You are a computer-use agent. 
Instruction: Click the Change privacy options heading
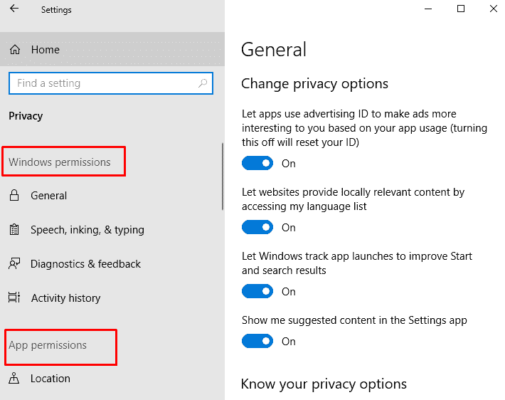click(315, 84)
